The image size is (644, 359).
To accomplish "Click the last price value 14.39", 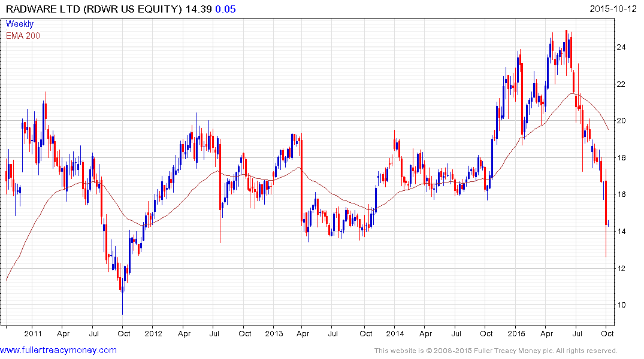I will point(198,9).
